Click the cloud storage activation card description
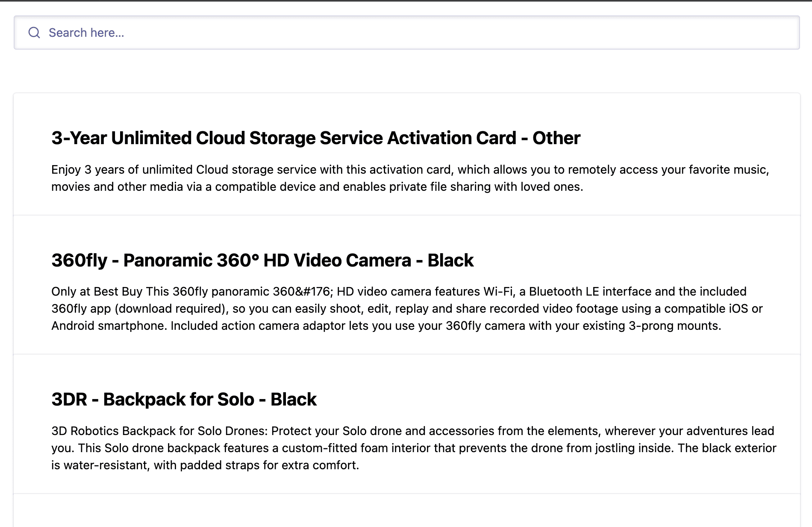The width and height of the screenshot is (812, 527). point(409,178)
